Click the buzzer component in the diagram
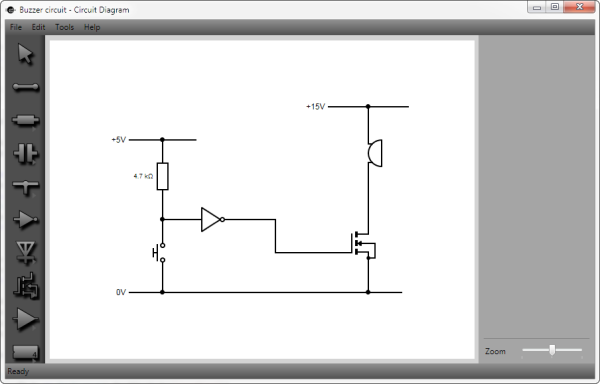Screen dimensions: 600x384 [375, 153]
